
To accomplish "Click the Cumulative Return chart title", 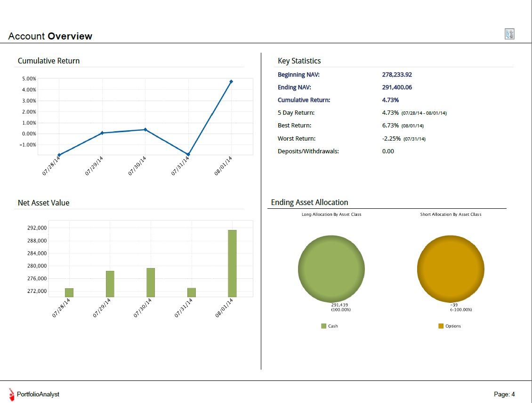I will pos(48,61).
